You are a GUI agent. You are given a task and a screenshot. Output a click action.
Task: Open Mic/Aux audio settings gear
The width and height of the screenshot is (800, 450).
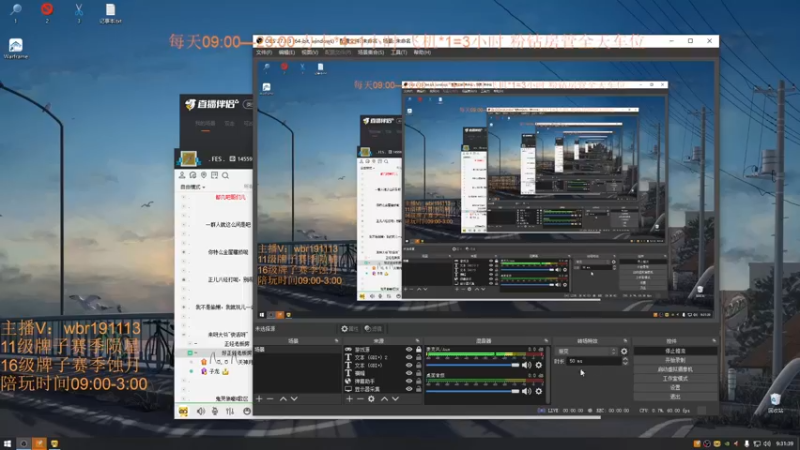pyautogui.click(x=539, y=365)
